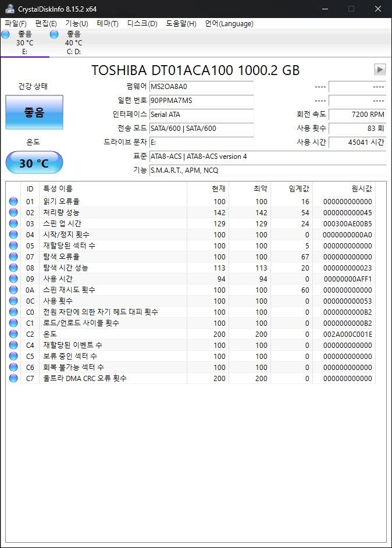Click the power on hours value 45041 시간
This screenshot has height=548, width=392.
tap(358, 143)
